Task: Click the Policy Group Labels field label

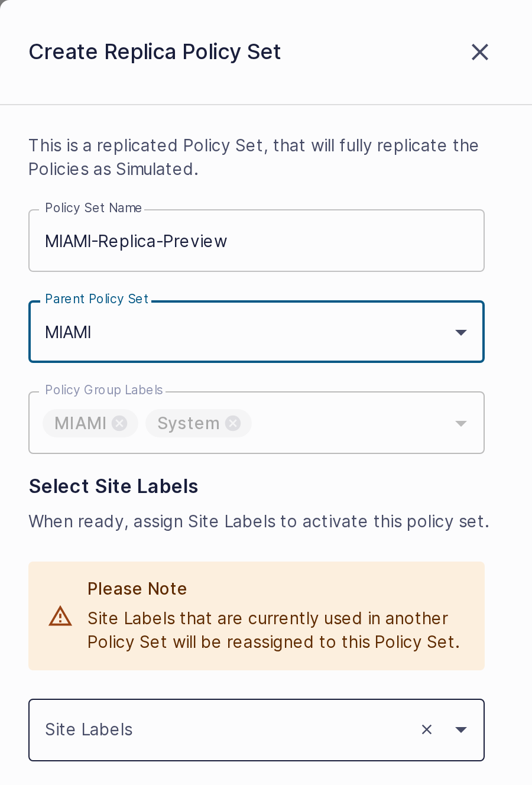Action: (104, 390)
